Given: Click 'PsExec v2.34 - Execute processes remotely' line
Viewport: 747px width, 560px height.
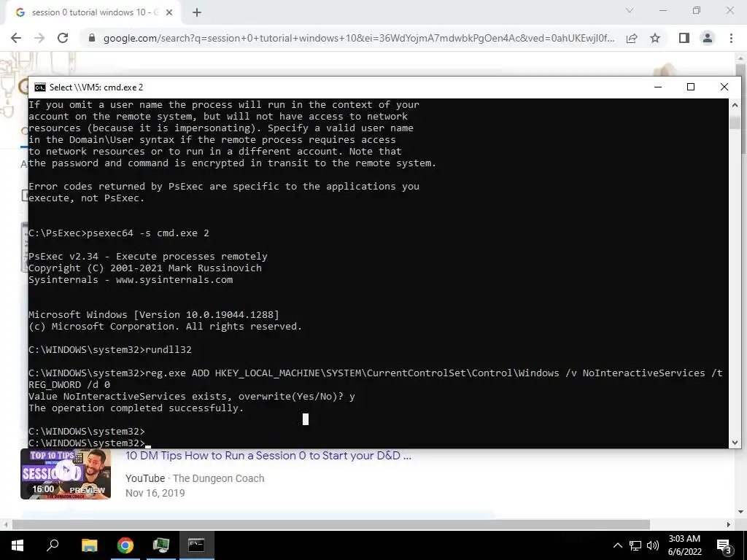Looking at the screenshot, I should pyautogui.click(x=147, y=257).
